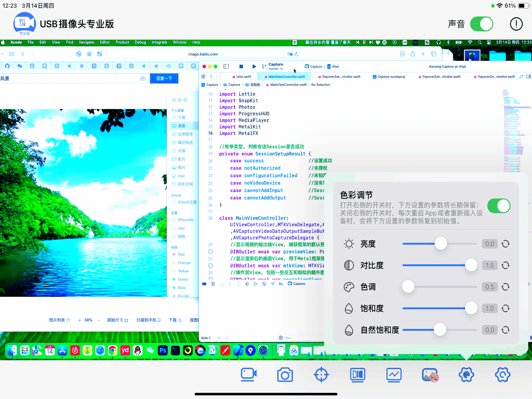532x399 pixels.
Task: Click the 下载 download link below image
Action: [x=175, y=320]
